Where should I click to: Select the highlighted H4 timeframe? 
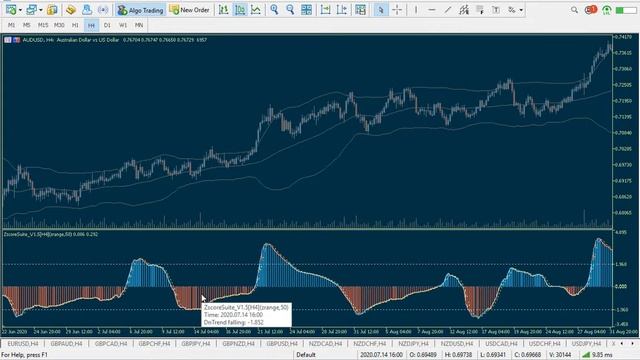tap(91, 25)
